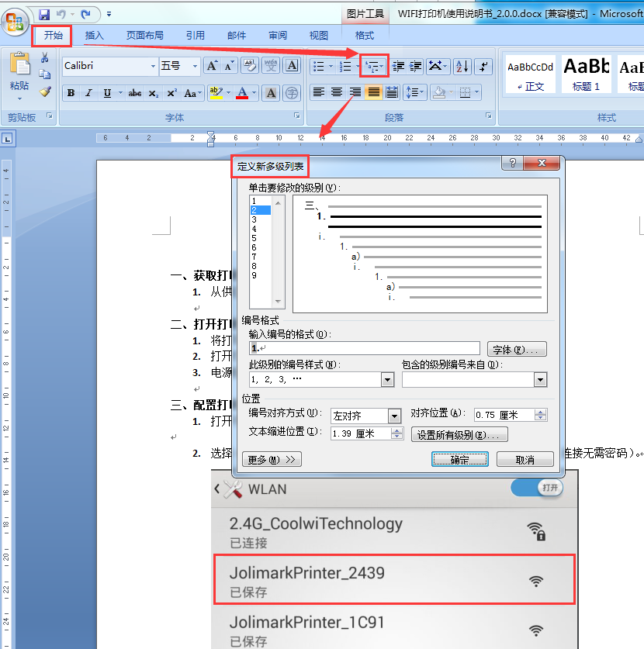Cut selection with scissors icon

point(45,57)
